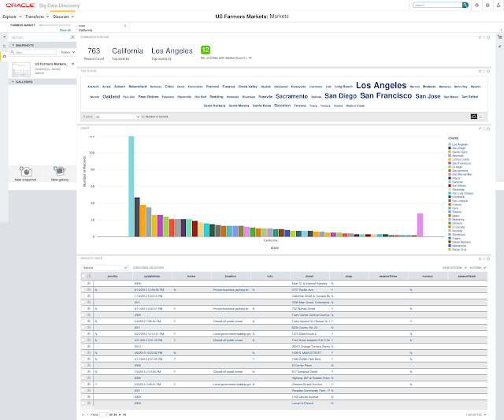
Task: Tick the results table select-all checkbox
Action: (83, 276)
